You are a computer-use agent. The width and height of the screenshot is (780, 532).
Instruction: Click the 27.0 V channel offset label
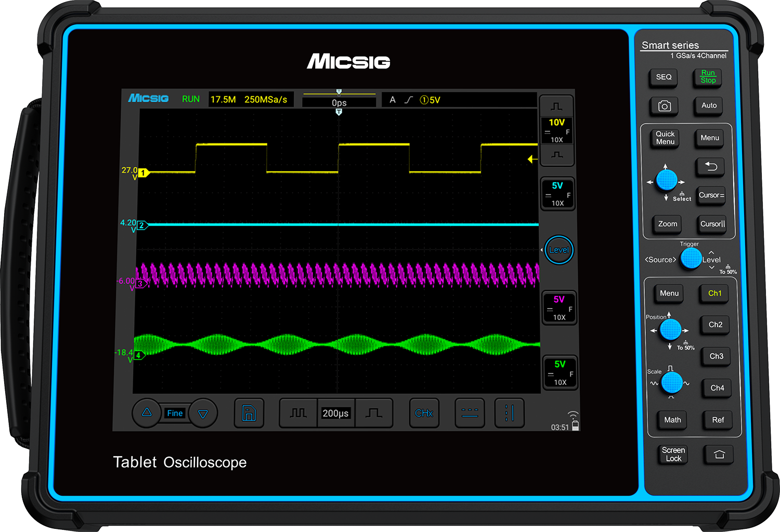point(129,173)
